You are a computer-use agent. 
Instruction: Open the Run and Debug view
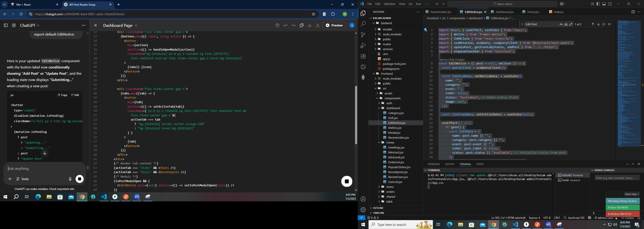[363, 45]
